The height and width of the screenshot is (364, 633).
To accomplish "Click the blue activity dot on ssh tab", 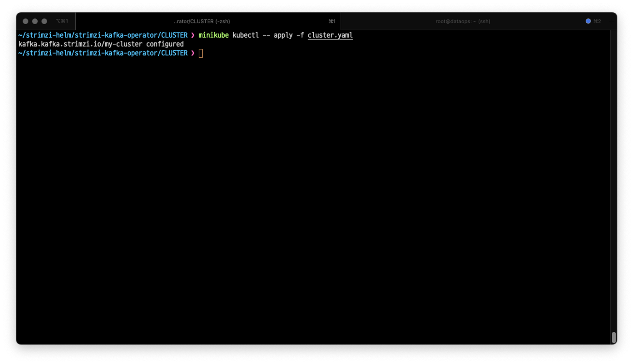I will [x=588, y=21].
